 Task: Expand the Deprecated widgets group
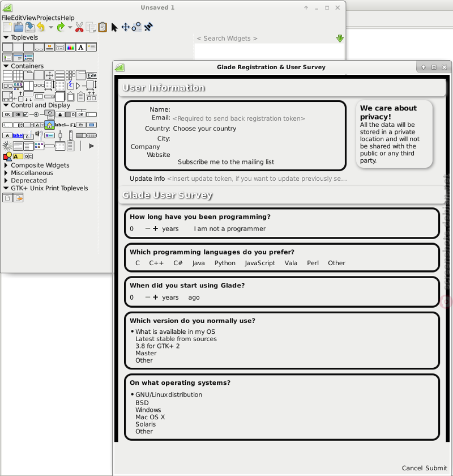(x=6, y=181)
